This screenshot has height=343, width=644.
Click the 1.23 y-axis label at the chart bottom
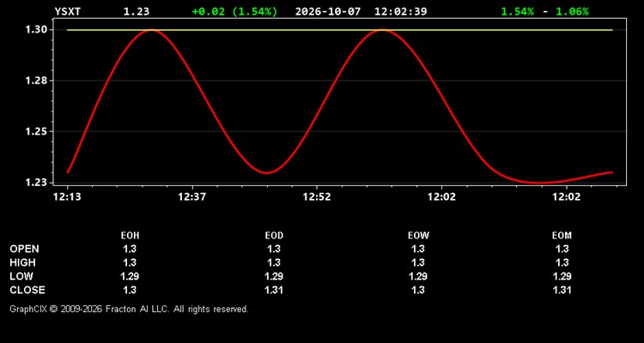(x=35, y=183)
